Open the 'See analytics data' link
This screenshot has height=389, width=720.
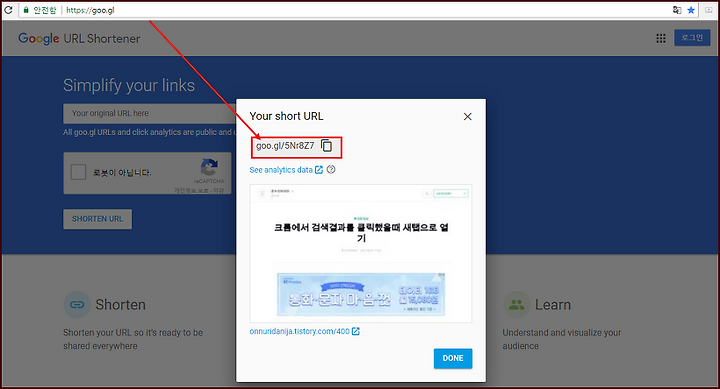(x=281, y=170)
